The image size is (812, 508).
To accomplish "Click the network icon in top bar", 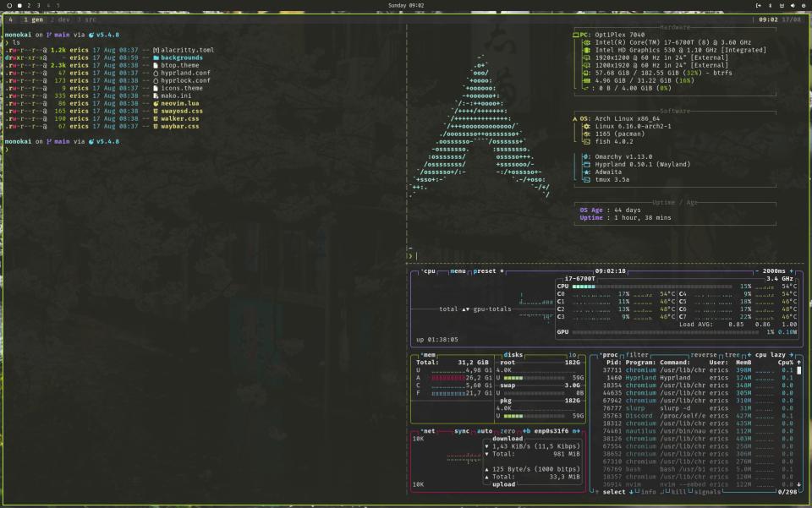I will click(782, 6).
